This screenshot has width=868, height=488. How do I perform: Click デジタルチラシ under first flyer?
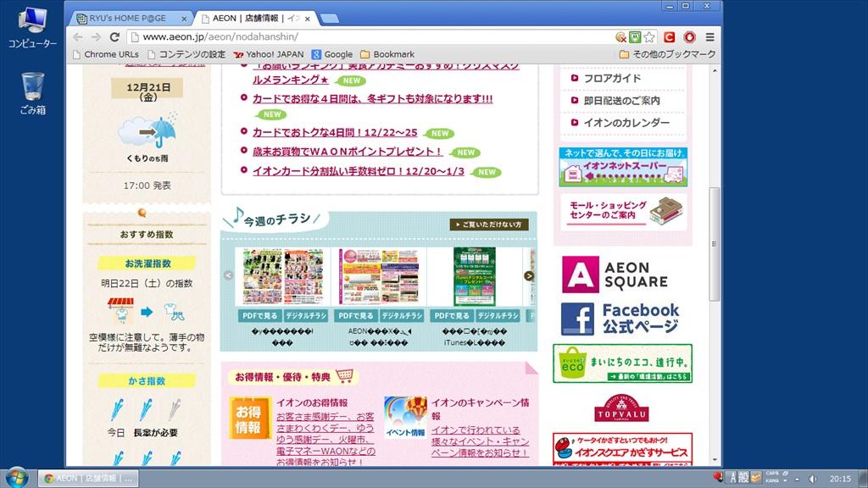coord(306,316)
